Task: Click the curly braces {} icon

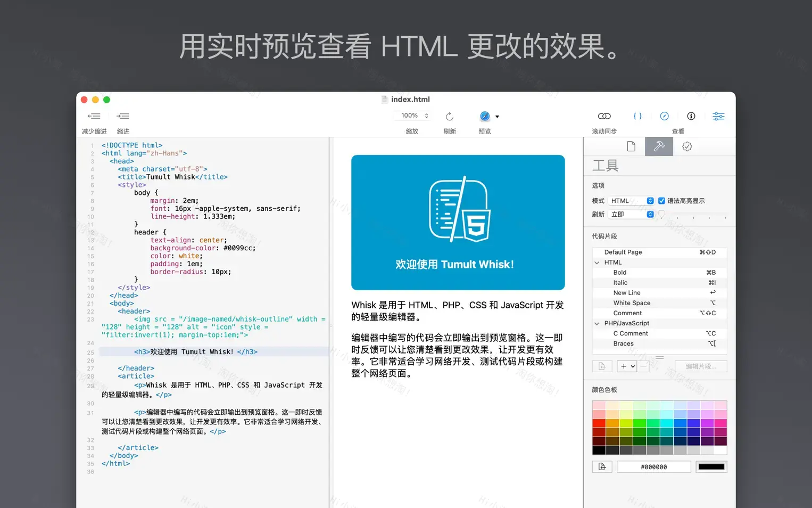Action: tap(638, 116)
